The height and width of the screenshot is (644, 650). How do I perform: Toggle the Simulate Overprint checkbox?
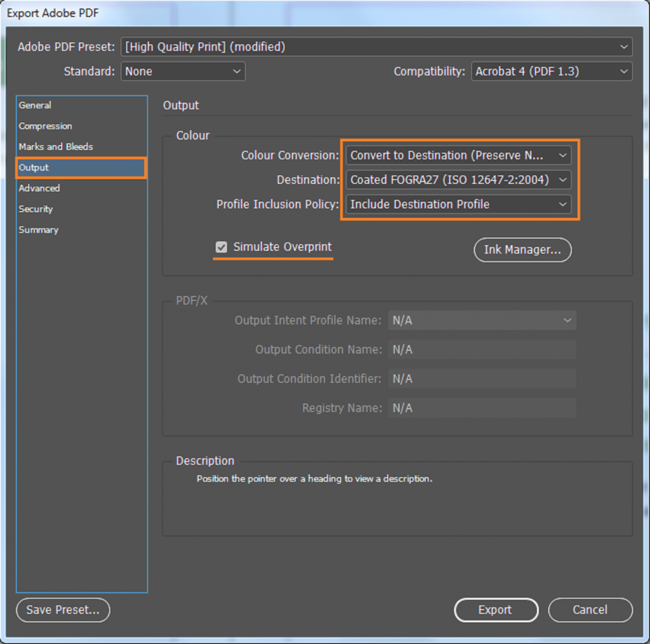click(222, 247)
